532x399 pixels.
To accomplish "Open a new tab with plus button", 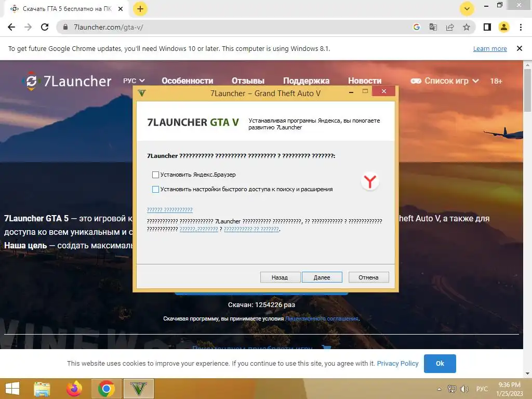I will click(x=140, y=9).
